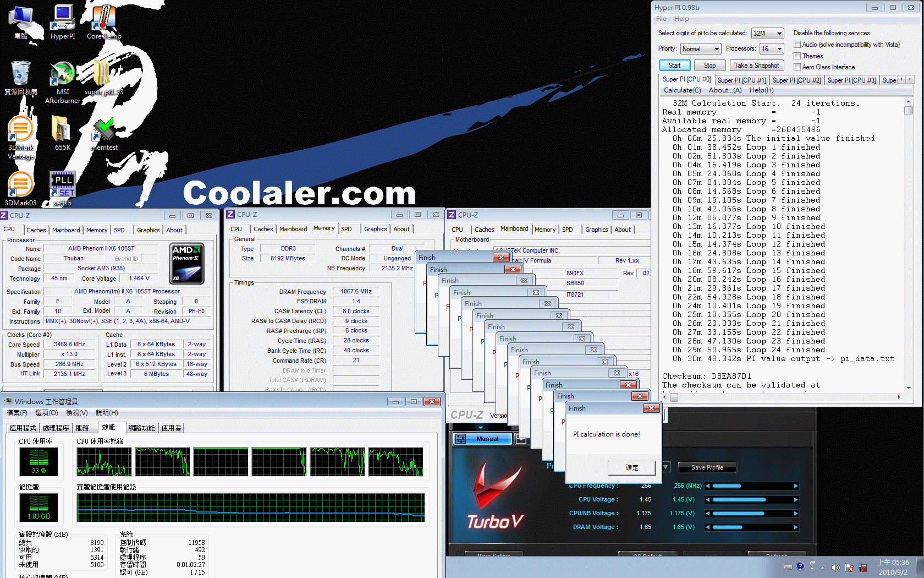
Task: Open Graphics tab in the right CPU-Z window
Action: [596, 230]
